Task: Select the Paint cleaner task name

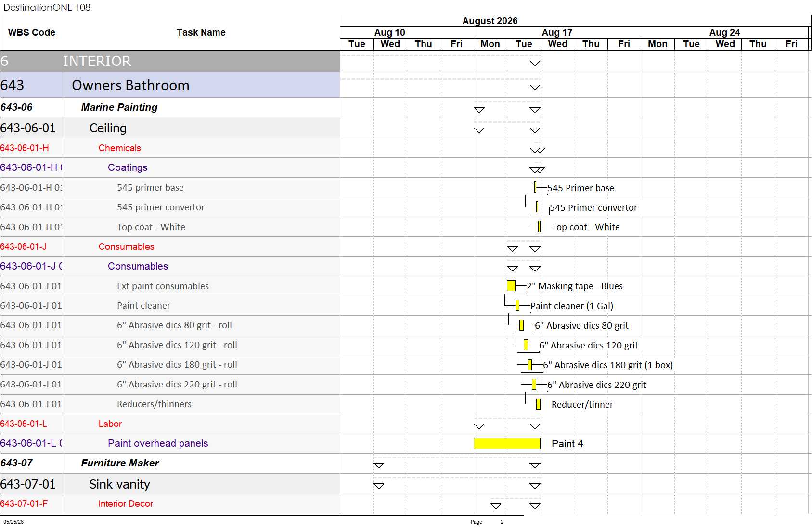Action: [x=143, y=306]
